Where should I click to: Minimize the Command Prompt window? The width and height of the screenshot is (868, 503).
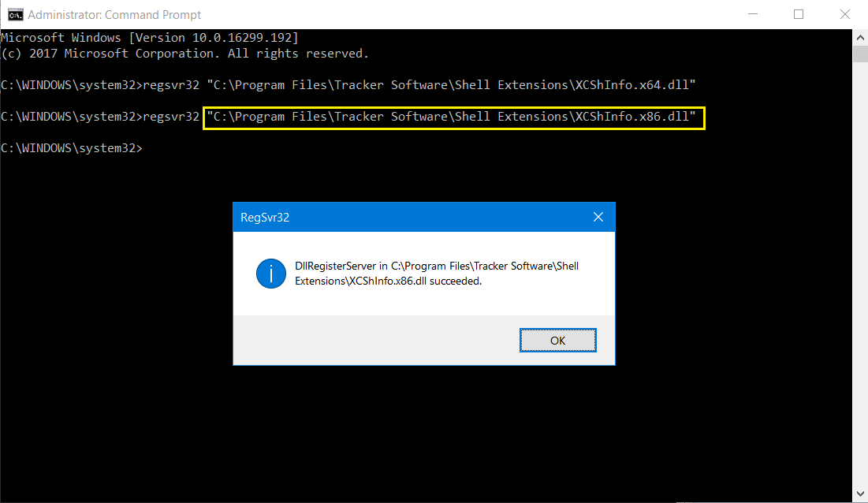pyautogui.click(x=752, y=14)
